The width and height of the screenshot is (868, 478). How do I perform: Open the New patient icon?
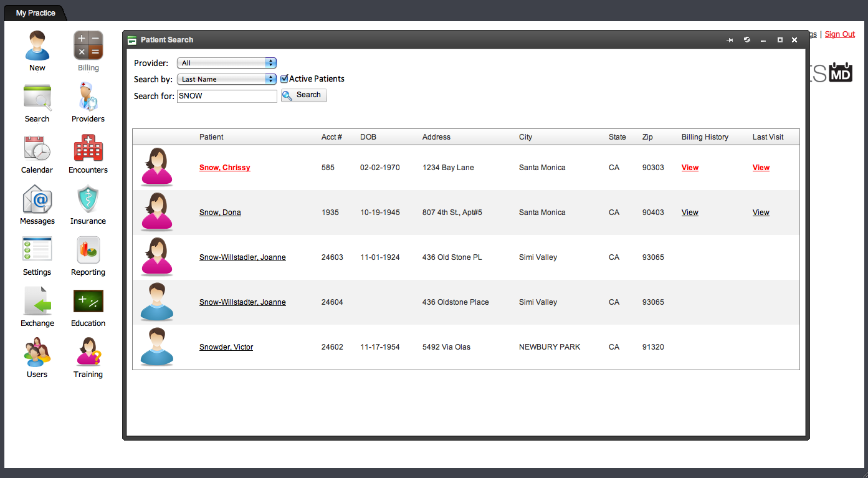coord(37,46)
